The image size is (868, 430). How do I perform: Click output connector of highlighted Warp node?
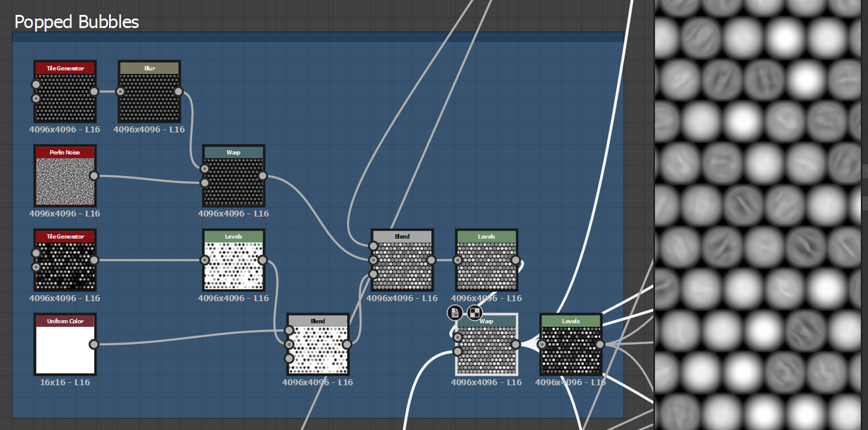point(515,344)
